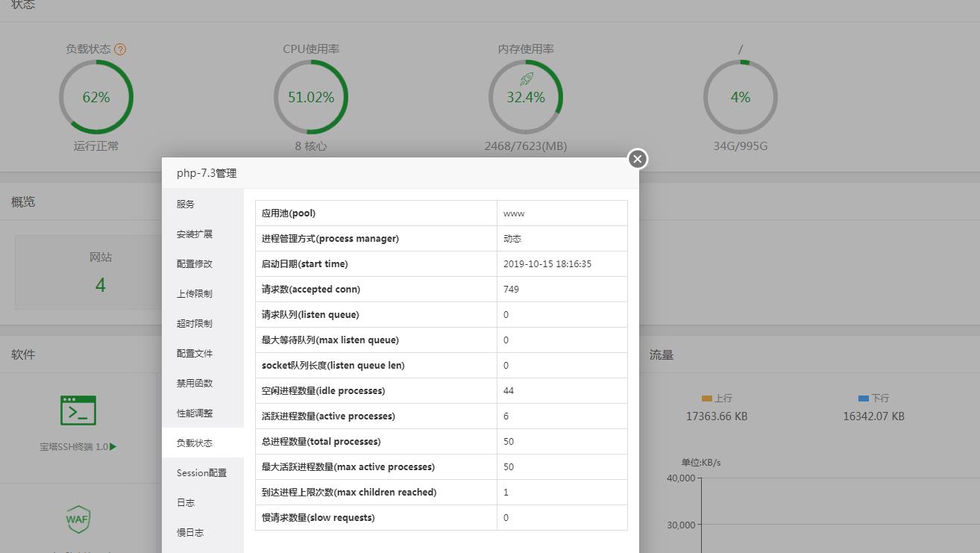Open the WAF shield icon
980x553 pixels.
[x=78, y=519]
